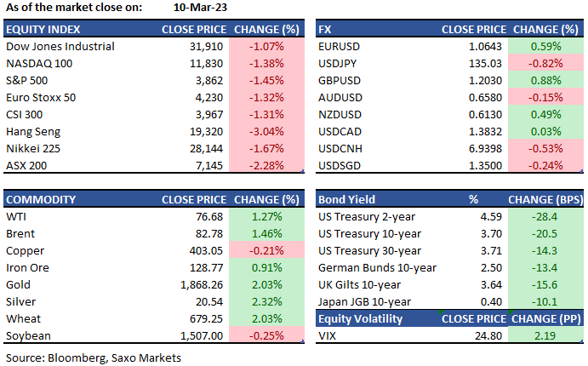Viewport: 588px width, 366px height.
Task: Select the WTI 1.27% change cell
Action: click(x=266, y=216)
